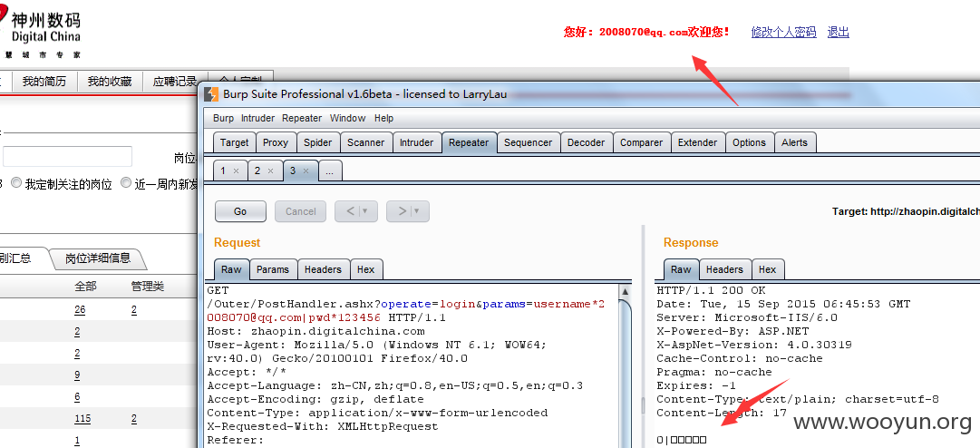Switch to the Sequencer tab
The width and height of the screenshot is (980, 448).
tap(529, 142)
